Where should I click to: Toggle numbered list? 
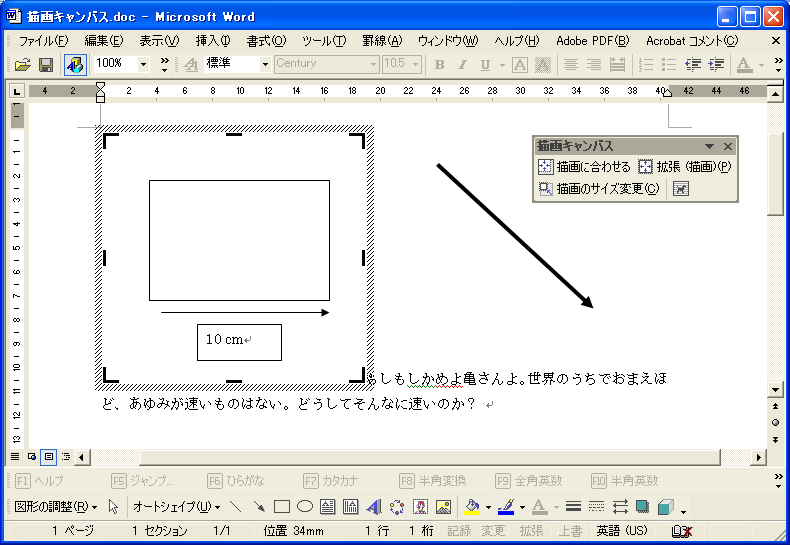(x=645, y=64)
